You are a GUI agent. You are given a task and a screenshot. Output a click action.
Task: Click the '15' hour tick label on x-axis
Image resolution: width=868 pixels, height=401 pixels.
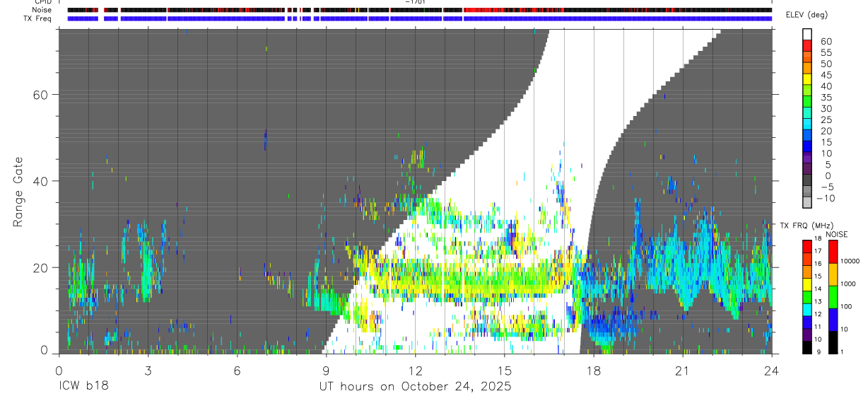point(504,371)
